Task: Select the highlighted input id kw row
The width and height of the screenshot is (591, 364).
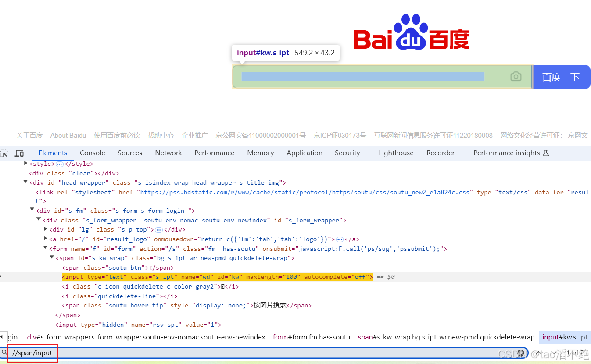Action: pos(217,277)
